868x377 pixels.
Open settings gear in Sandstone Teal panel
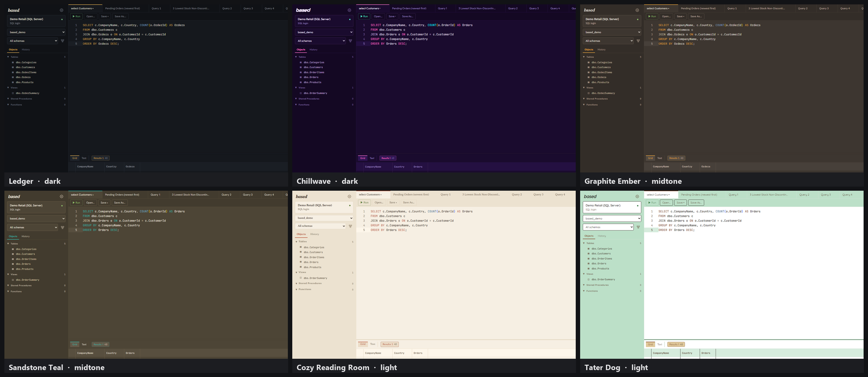point(61,197)
